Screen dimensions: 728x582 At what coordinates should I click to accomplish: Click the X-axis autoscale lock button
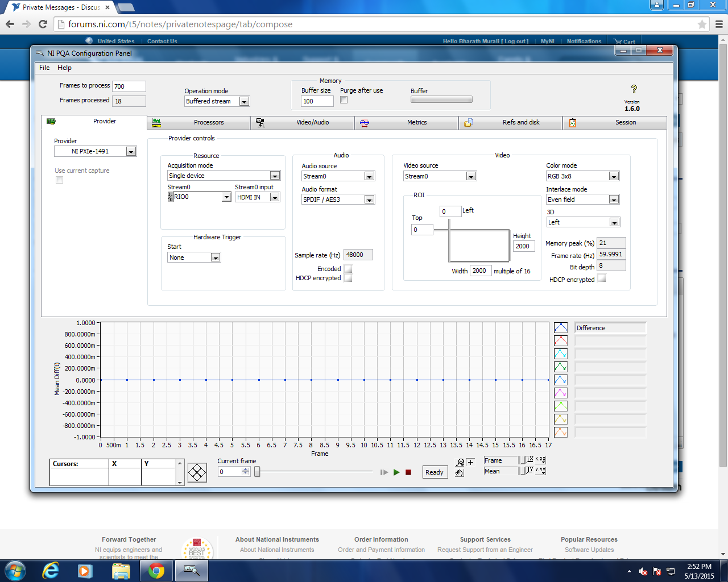[x=522, y=460]
